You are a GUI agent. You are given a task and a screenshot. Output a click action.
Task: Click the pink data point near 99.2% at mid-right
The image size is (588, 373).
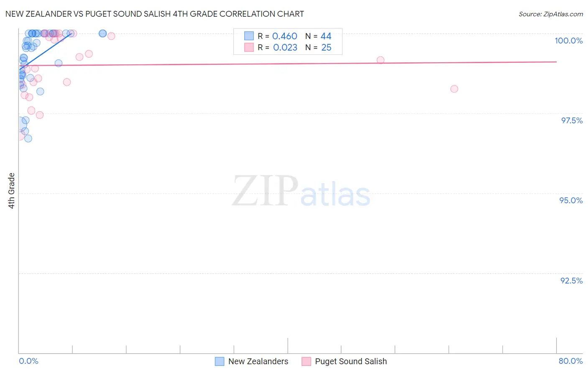pyautogui.click(x=381, y=60)
